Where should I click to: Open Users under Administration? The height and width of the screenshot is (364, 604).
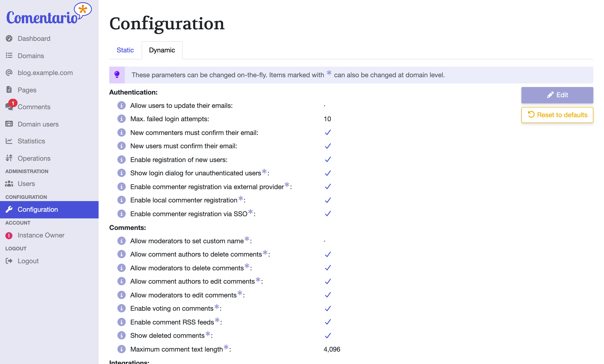pos(49,184)
